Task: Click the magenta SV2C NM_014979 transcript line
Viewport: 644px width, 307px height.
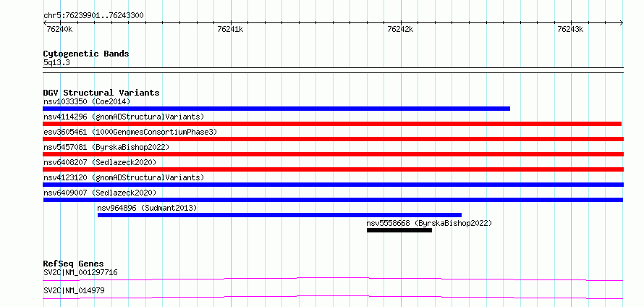Action: pos(333,297)
